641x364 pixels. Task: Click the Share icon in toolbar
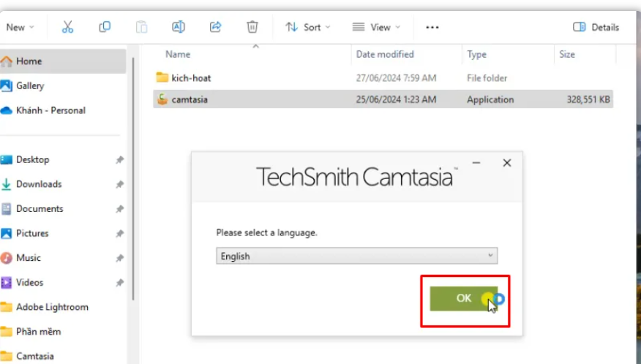click(215, 27)
